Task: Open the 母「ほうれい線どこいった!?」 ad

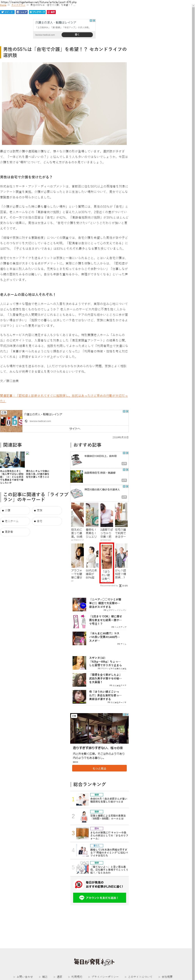Action: click(x=99, y=697)
